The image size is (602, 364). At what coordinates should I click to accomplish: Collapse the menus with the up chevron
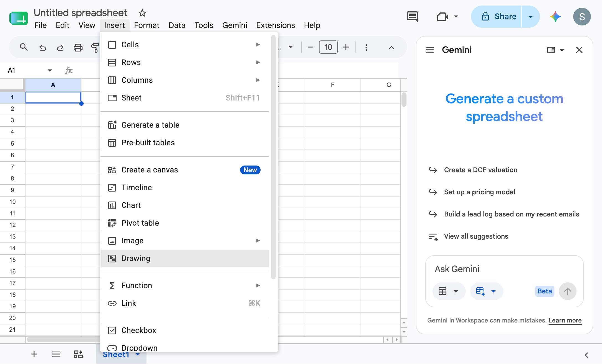pyautogui.click(x=391, y=48)
